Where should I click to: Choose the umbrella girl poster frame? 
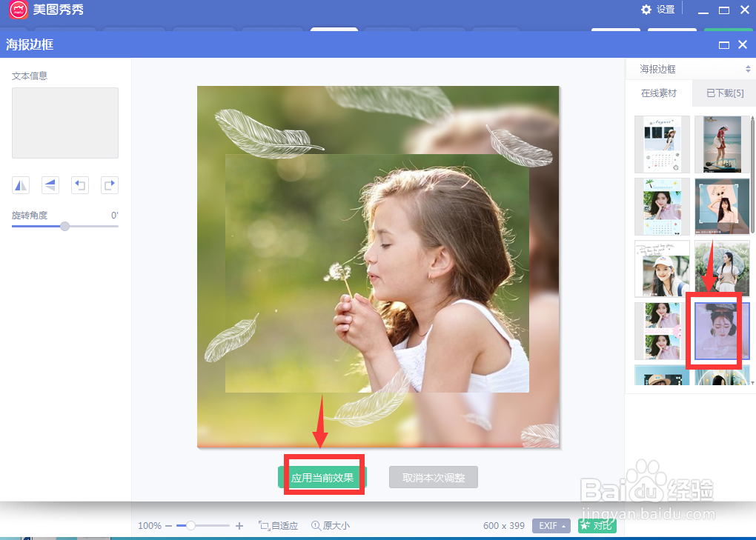[722, 269]
